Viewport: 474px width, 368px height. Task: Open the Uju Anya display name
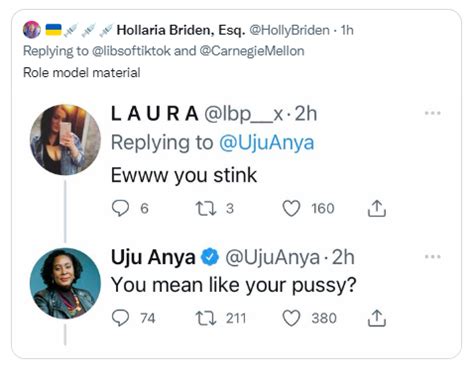[x=153, y=257]
